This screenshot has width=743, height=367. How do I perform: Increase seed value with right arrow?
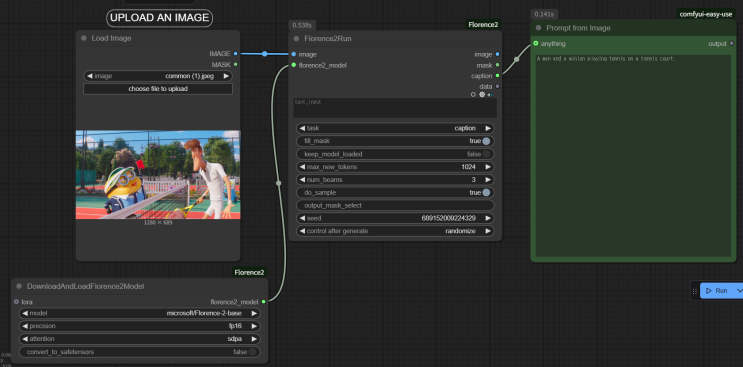[488, 218]
